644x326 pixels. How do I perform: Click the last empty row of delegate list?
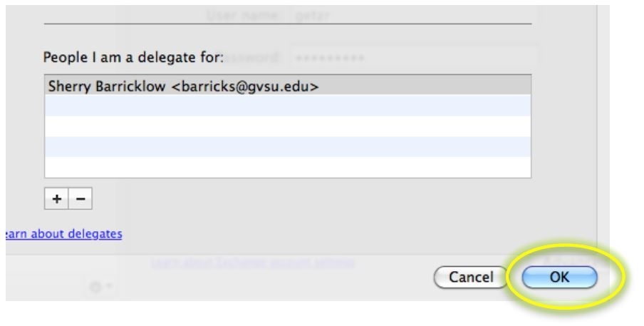(x=287, y=167)
